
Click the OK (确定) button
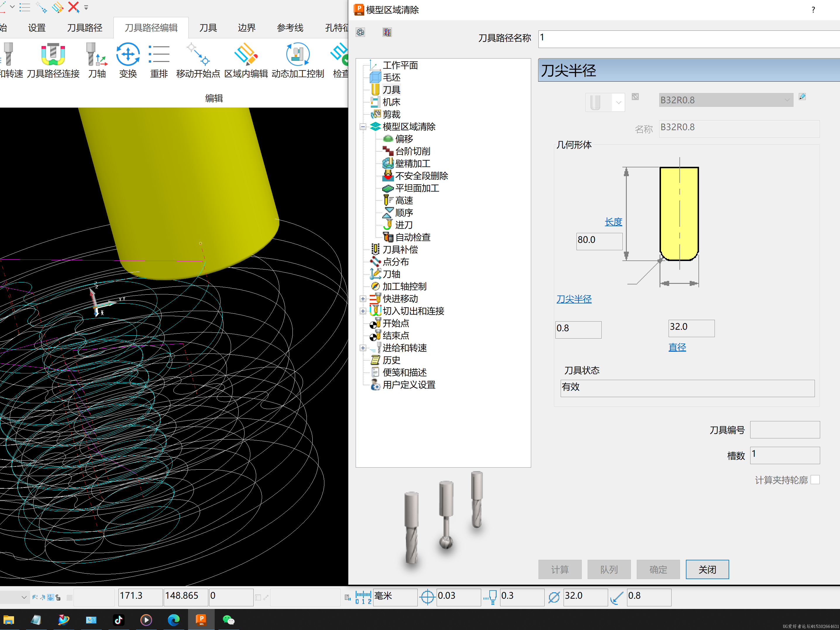[658, 570]
